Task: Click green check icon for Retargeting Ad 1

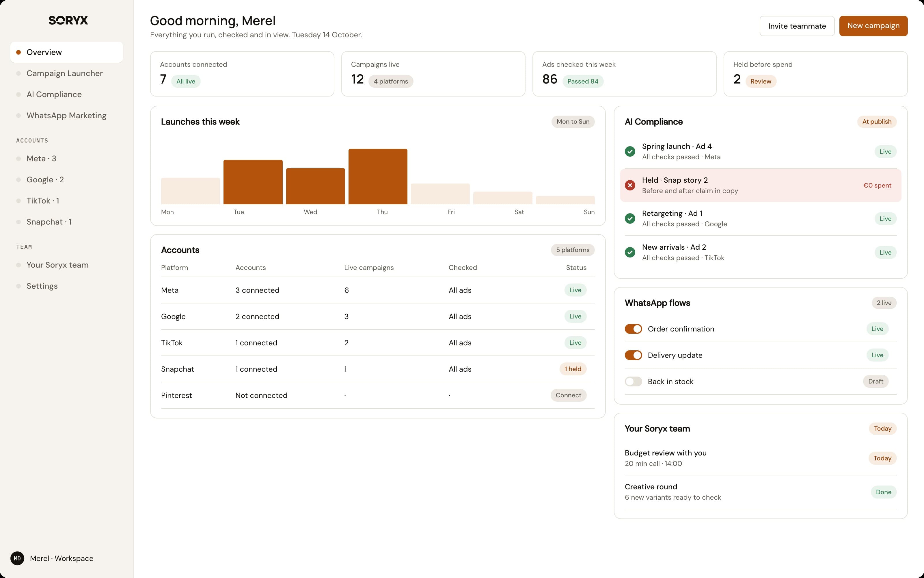Action: 630,219
